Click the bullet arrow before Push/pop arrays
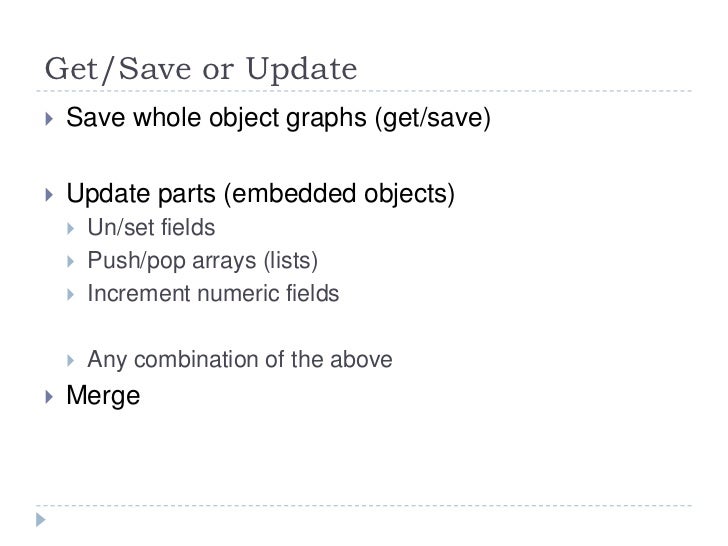Viewport: 728px width, 546px height. click(x=71, y=261)
